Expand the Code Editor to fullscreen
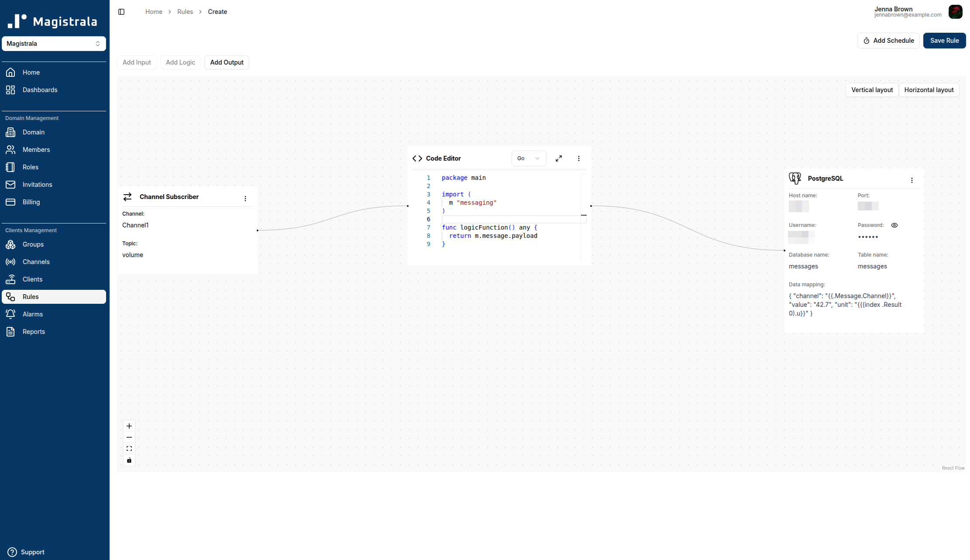Screen dimensions: 970x560 559,158
